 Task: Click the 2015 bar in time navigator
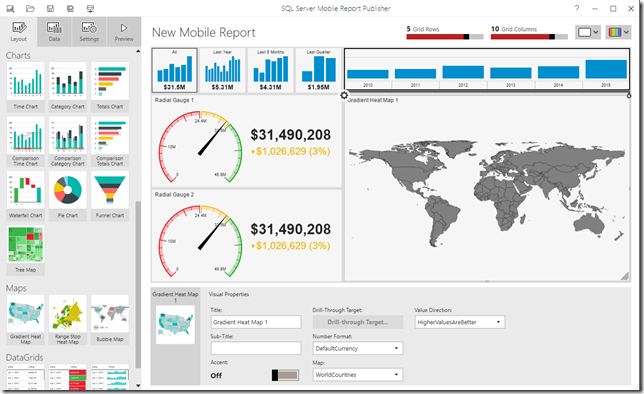click(x=606, y=69)
